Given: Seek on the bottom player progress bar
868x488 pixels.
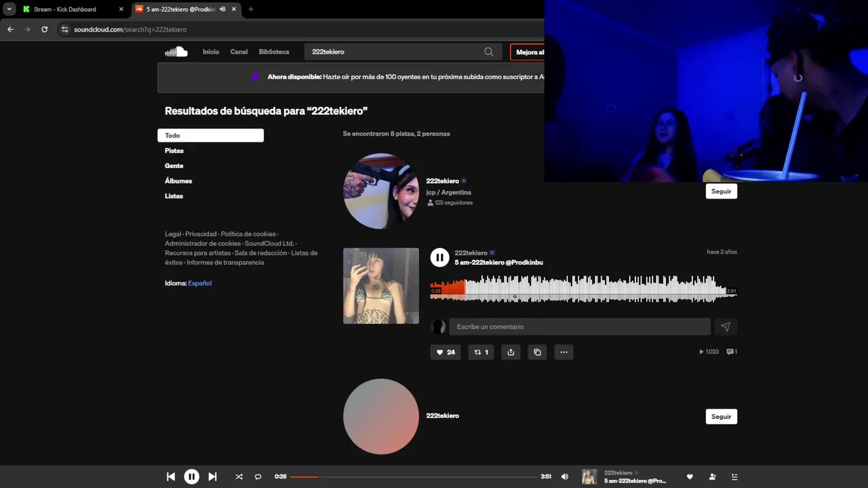Looking at the screenshot, I should pyautogui.click(x=414, y=476).
